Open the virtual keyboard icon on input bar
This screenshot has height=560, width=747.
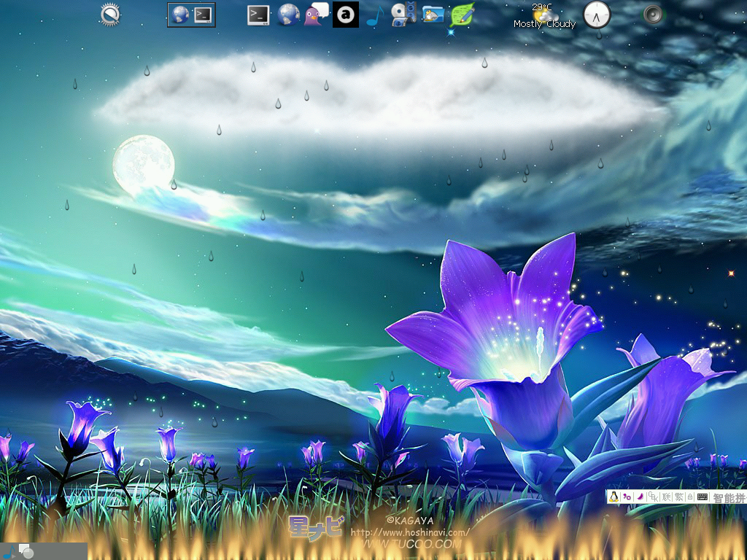(x=703, y=497)
